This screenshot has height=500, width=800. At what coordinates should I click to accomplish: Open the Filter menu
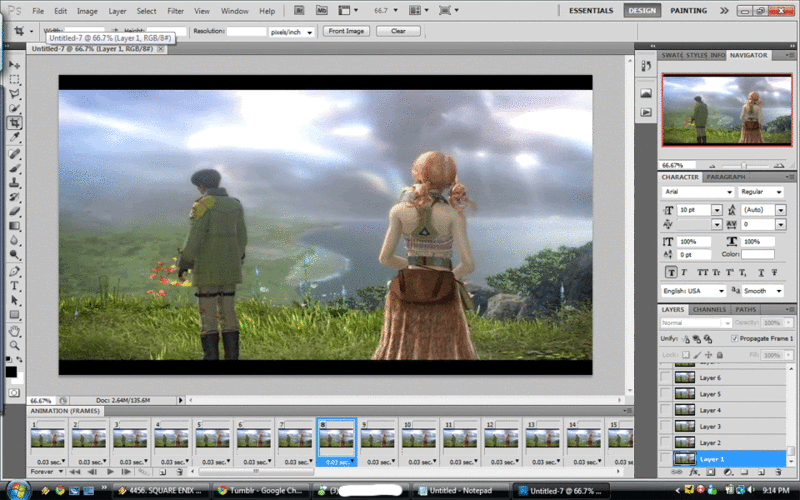176,11
